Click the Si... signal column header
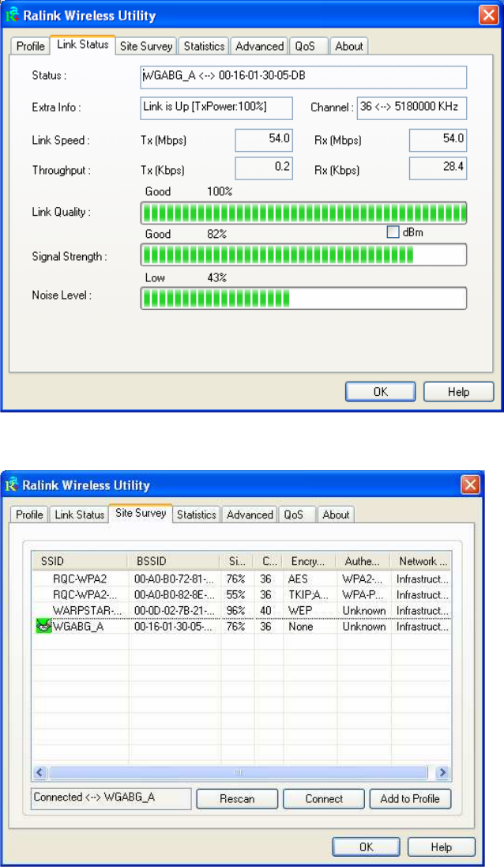The image size is (504, 867). click(236, 561)
